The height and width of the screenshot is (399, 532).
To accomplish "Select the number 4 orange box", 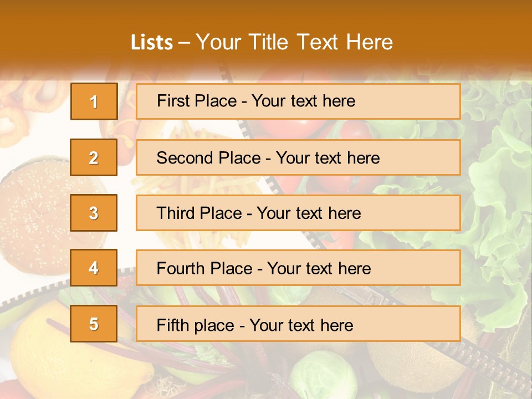I will 94,268.
